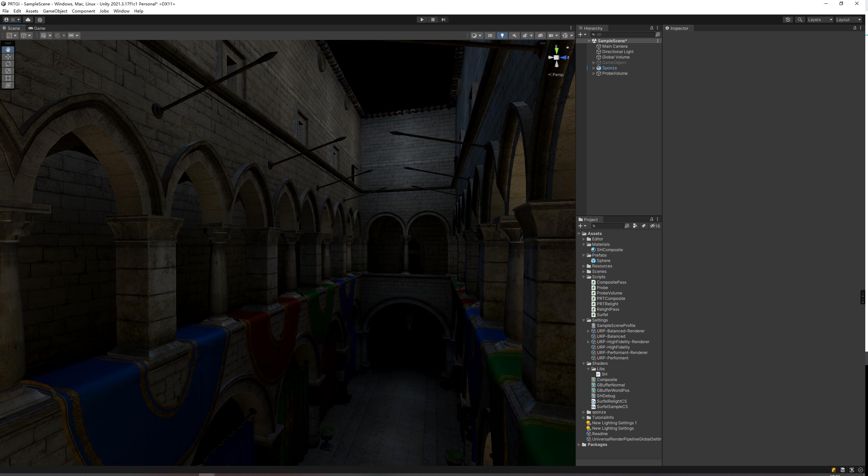This screenshot has height=476, width=868.
Task: Open the GameObject menu
Action: 55,11
